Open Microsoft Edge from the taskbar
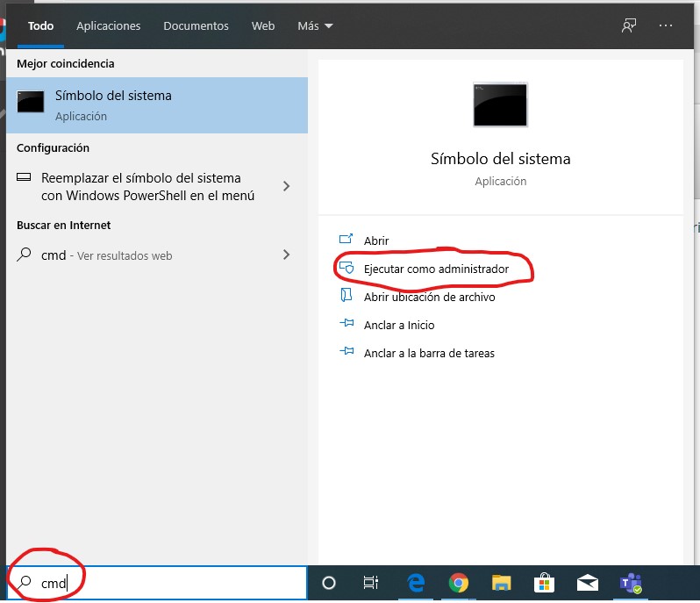The image size is (700, 603). [416, 583]
